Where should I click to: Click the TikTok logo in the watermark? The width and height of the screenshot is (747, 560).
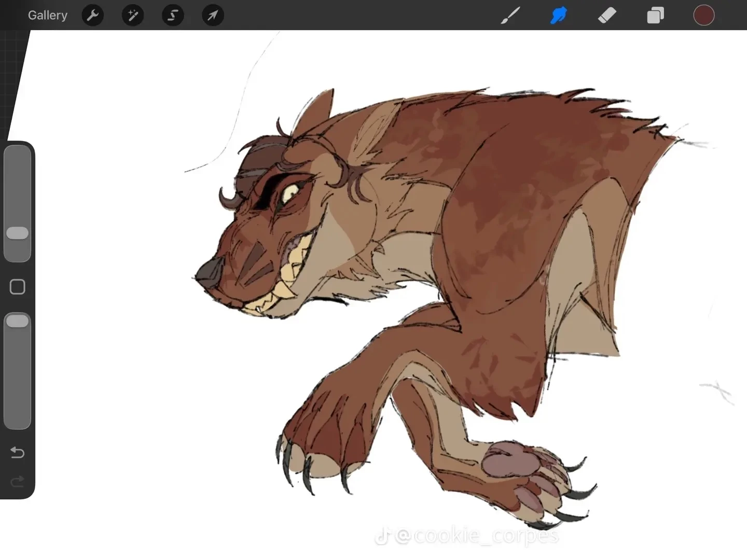(382, 536)
